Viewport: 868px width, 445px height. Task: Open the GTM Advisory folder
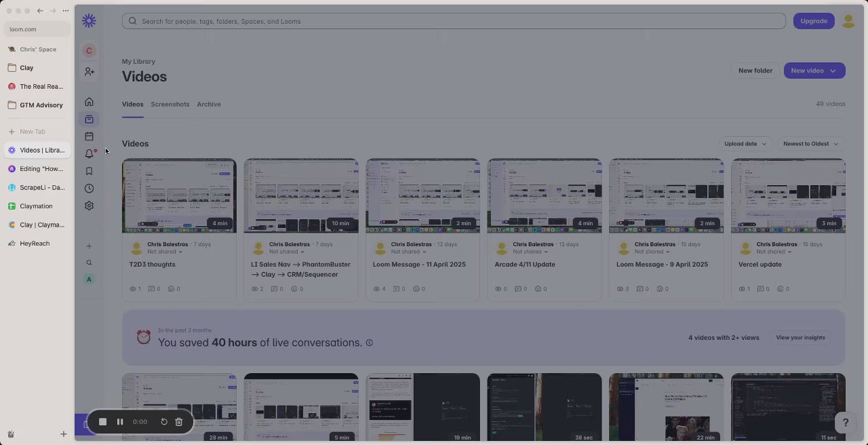(37, 105)
